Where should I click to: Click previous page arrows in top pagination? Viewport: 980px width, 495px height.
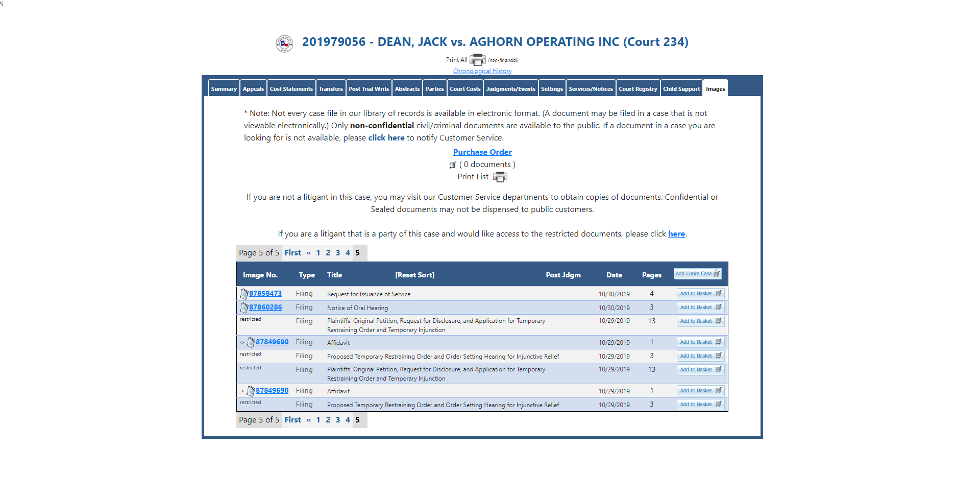(309, 253)
